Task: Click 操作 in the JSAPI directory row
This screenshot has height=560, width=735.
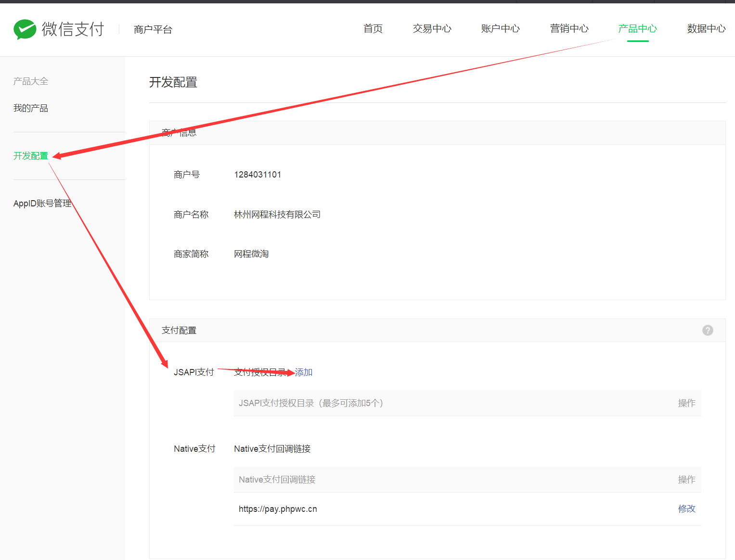Action: click(686, 403)
